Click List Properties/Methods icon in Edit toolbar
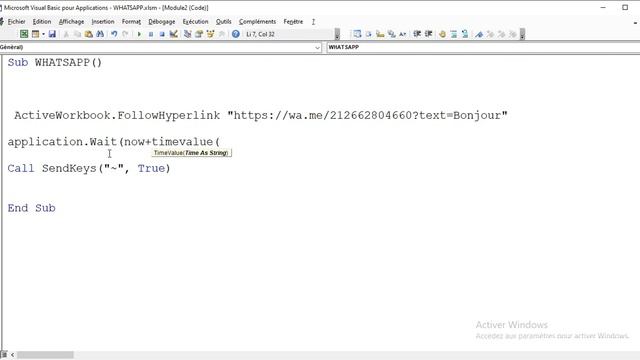 click(x=357, y=34)
